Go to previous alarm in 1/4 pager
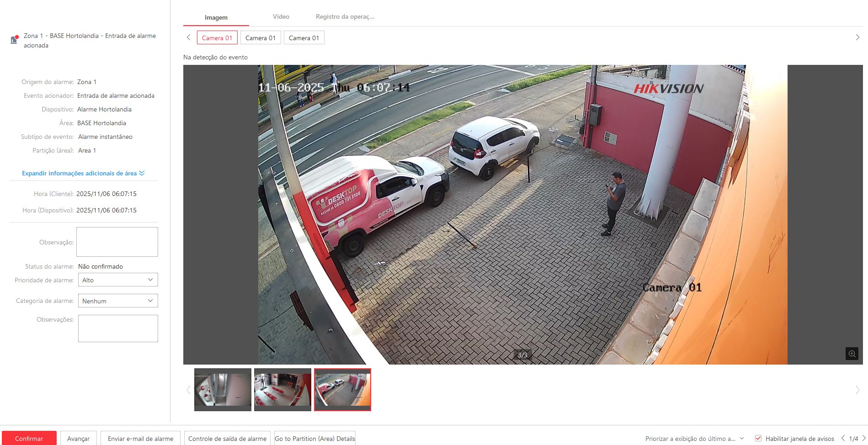The width and height of the screenshot is (868, 445). coord(843,438)
